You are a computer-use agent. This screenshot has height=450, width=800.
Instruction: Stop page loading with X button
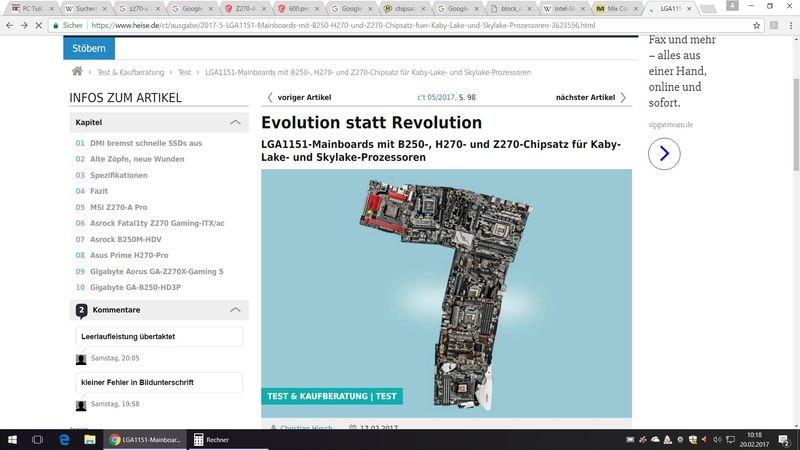click(x=39, y=25)
